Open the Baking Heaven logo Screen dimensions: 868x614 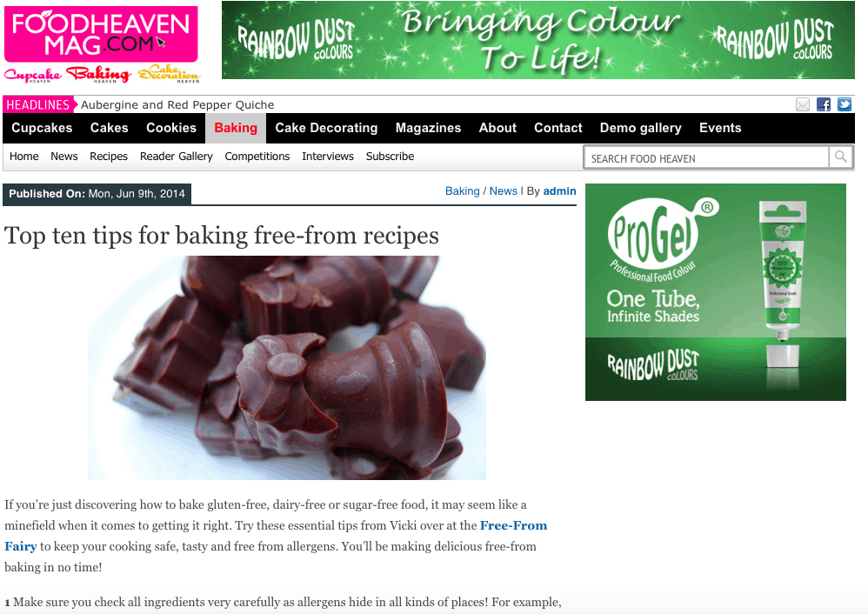[x=98, y=75]
